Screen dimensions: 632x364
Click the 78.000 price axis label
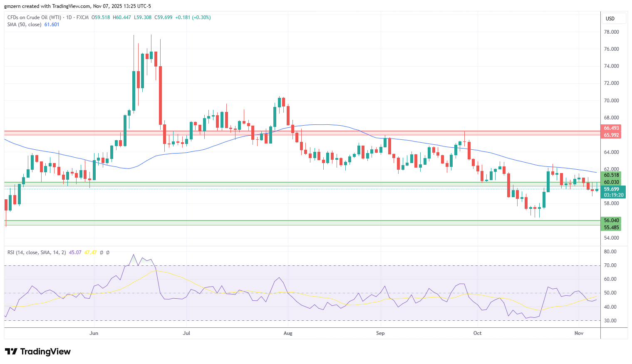pos(611,32)
